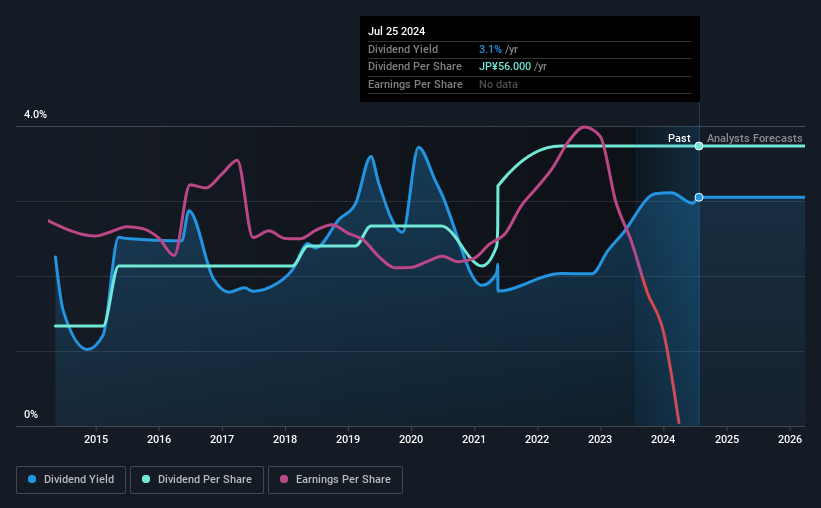Click the Analysts Forecasts label
821x508 pixels.
click(x=755, y=138)
